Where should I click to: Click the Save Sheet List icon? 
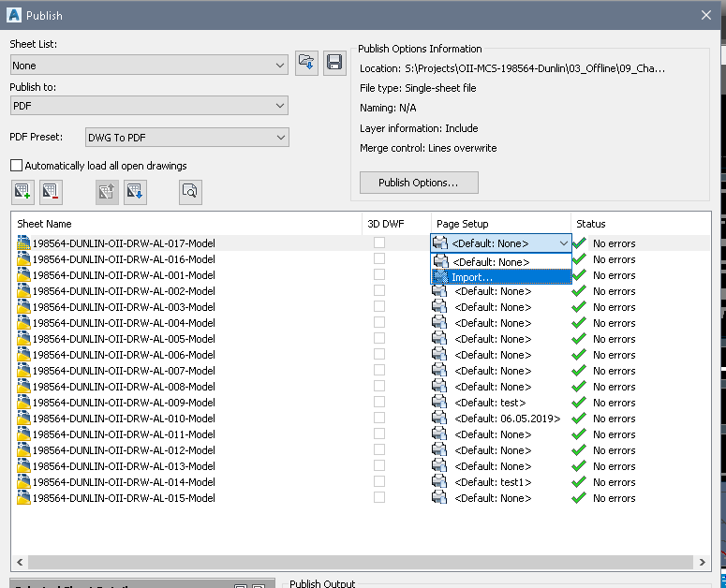point(333,64)
